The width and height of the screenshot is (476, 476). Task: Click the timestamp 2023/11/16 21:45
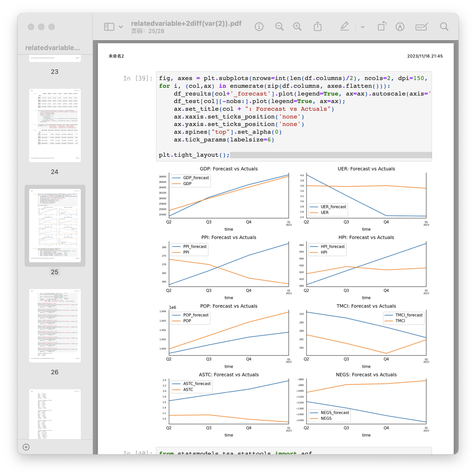(425, 56)
